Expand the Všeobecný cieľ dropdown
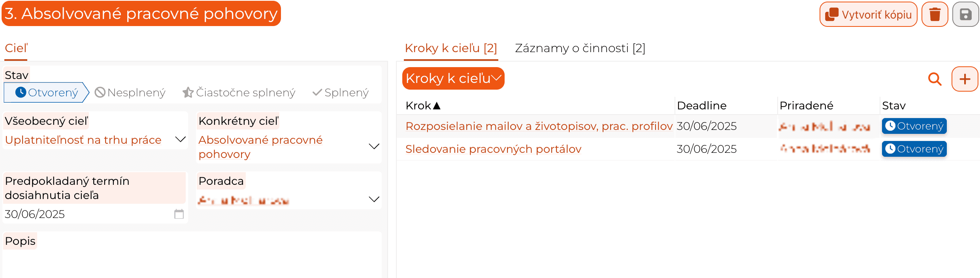980x278 pixels. pos(180,139)
